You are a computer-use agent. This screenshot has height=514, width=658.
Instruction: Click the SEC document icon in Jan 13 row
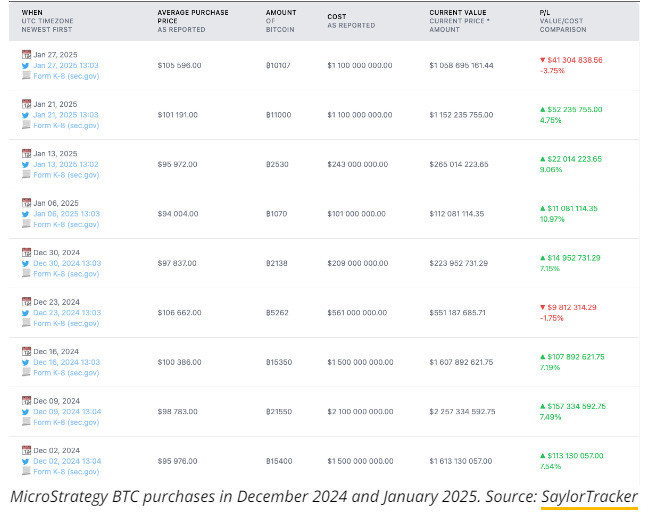click(x=26, y=175)
